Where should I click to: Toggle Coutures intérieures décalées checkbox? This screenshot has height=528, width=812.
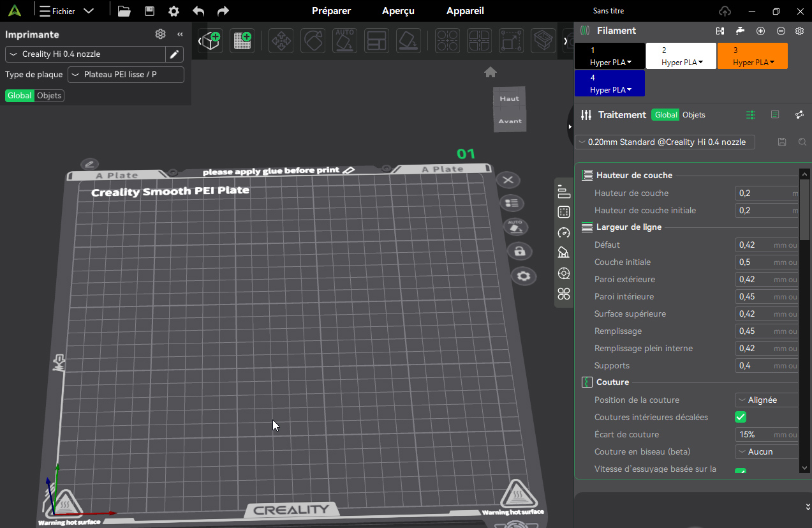tap(741, 417)
